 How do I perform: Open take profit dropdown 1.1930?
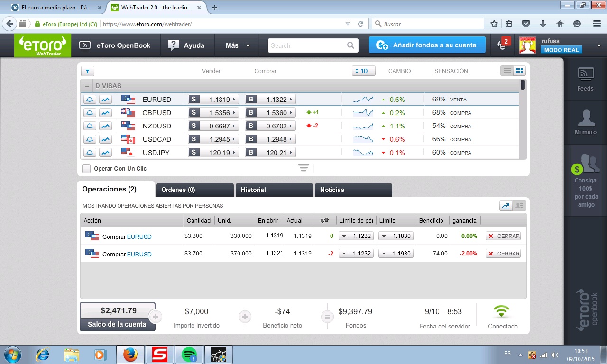tap(396, 254)
